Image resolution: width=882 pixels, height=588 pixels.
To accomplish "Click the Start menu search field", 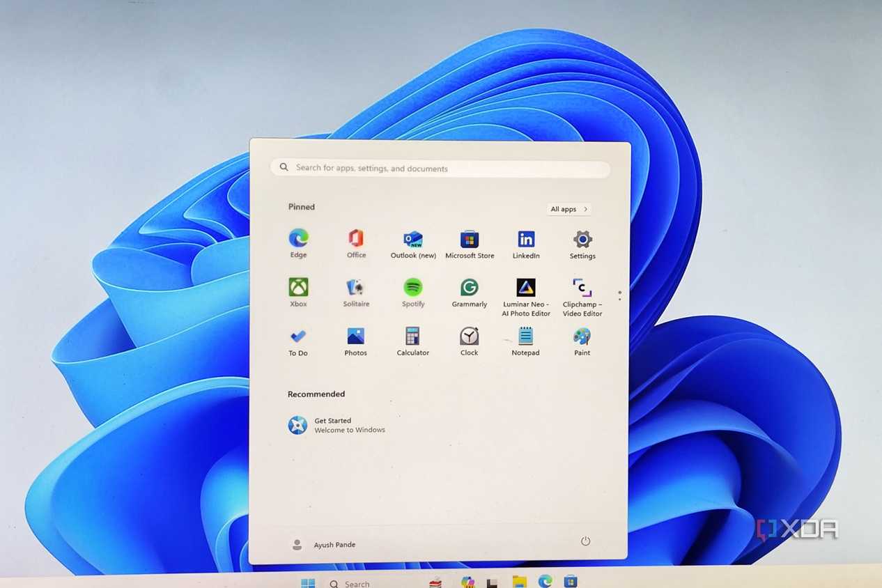I will coord(440,168).
